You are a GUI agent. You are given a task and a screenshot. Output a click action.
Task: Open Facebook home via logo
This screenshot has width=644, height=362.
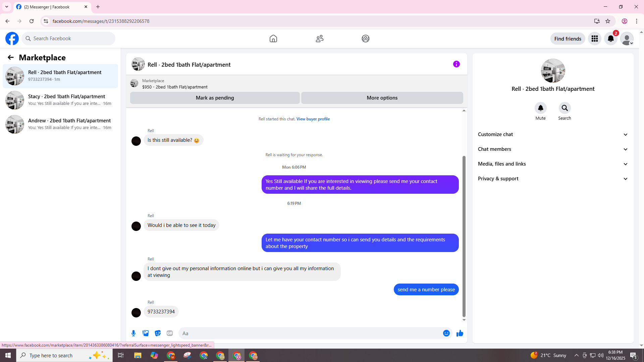click(x=12, y=39)
